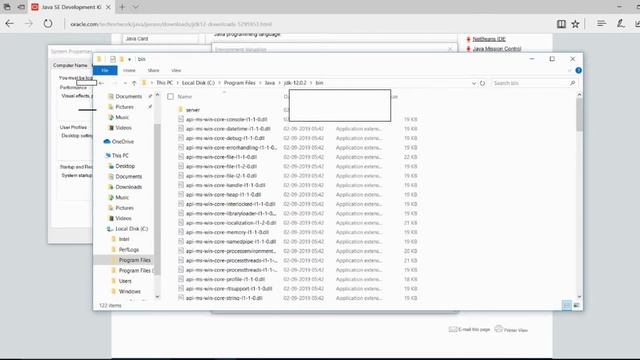Viewport: 640px width, 360px height.
Task: Jump to Local Disk (C:) breadcrumb
Action: [x=198, y=83]
